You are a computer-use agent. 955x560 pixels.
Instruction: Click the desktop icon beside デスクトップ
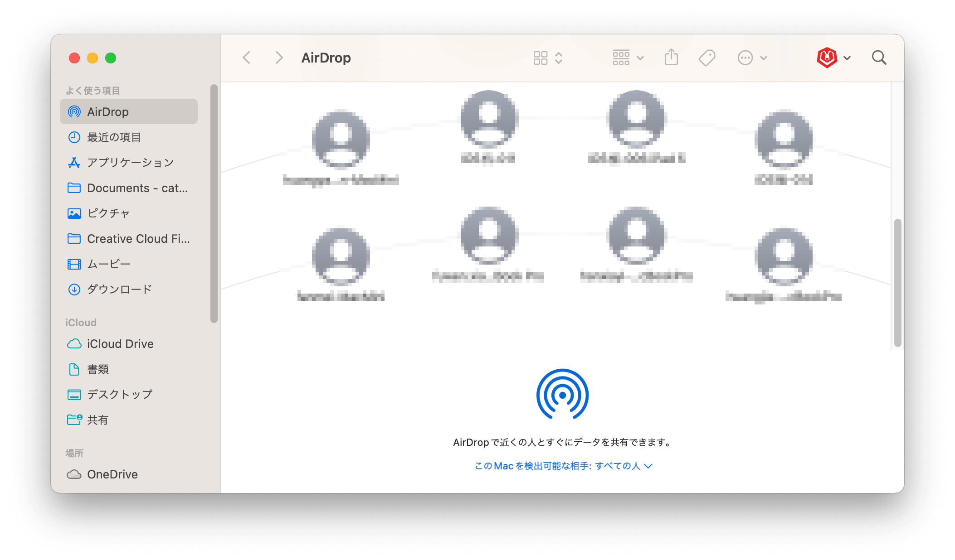pos(74,395)
